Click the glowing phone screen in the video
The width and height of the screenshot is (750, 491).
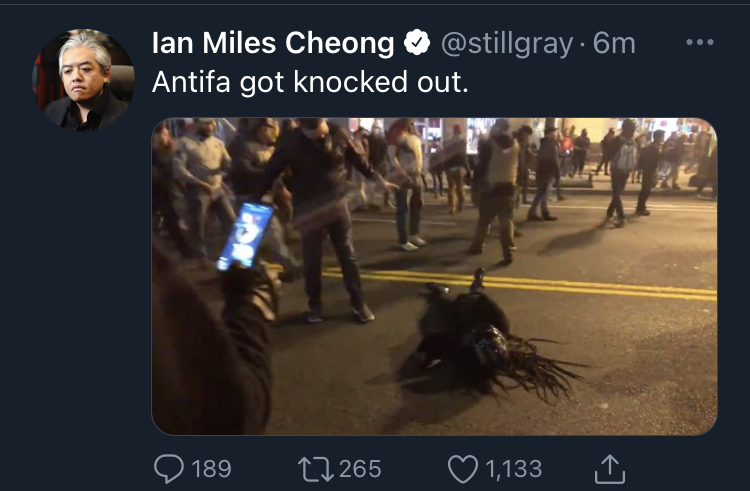(245, 236)
